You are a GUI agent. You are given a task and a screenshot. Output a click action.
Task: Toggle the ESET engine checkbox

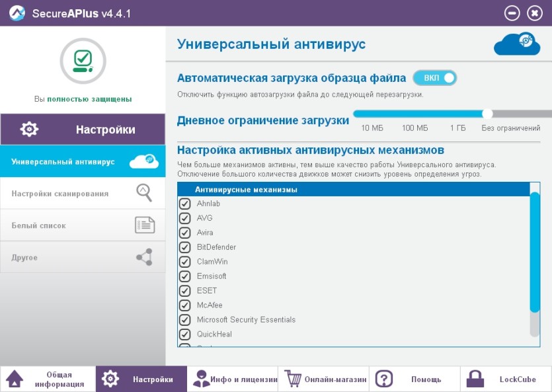click(185, 291)
